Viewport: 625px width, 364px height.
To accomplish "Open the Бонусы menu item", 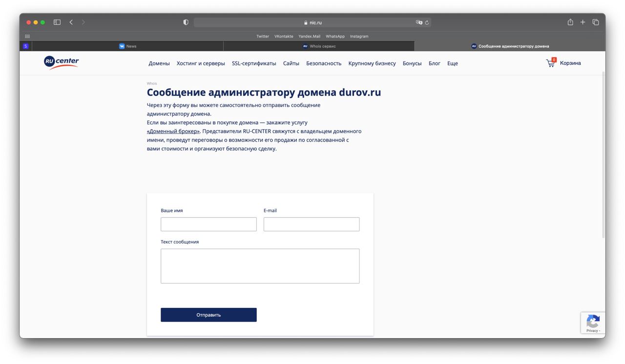I will tap(412, 63).
